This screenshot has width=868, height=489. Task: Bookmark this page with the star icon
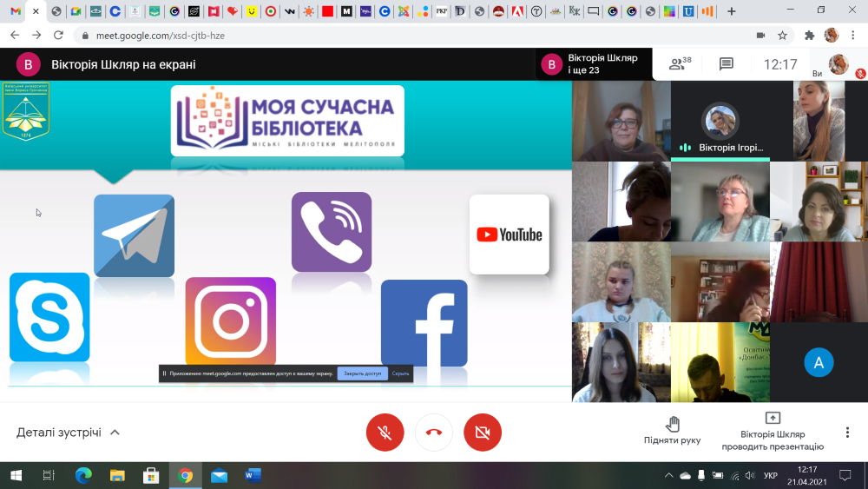tap(782, 36)
